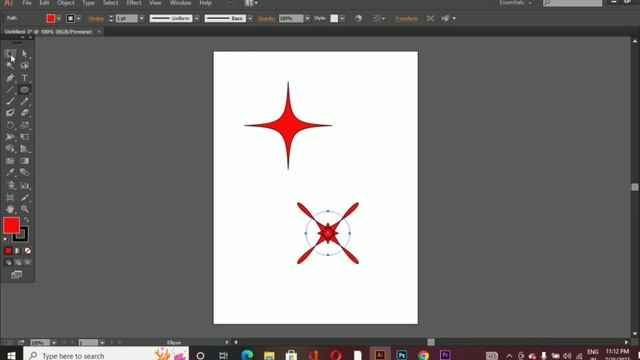Open the stroke color dropdown in control bar
The height and width of the screenshot is (360, 640).
point(78,18)
